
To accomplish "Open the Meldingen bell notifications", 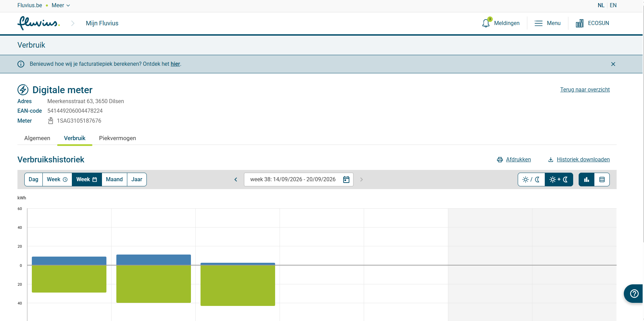I will click(x=501, y=23).
